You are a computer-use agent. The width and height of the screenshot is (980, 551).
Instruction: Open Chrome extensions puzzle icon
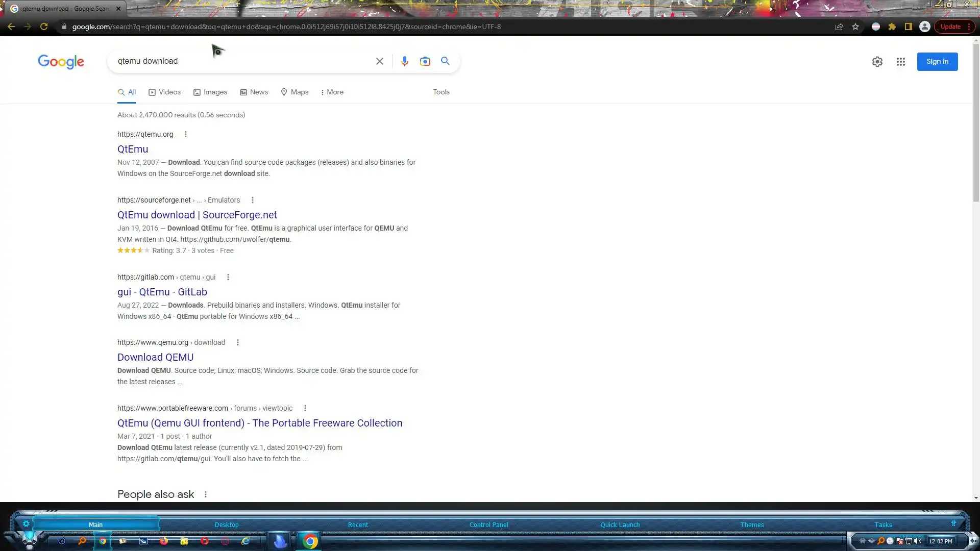click(892, 27)
